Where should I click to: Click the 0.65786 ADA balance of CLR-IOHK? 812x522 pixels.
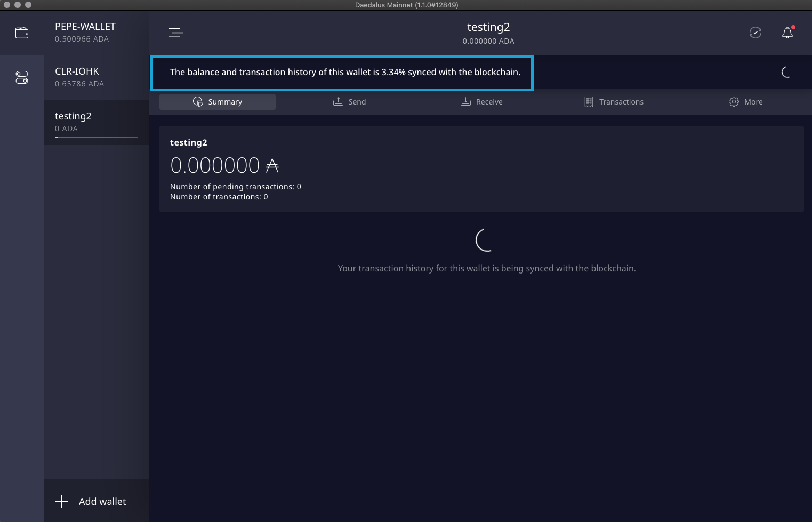click(79, 84)
